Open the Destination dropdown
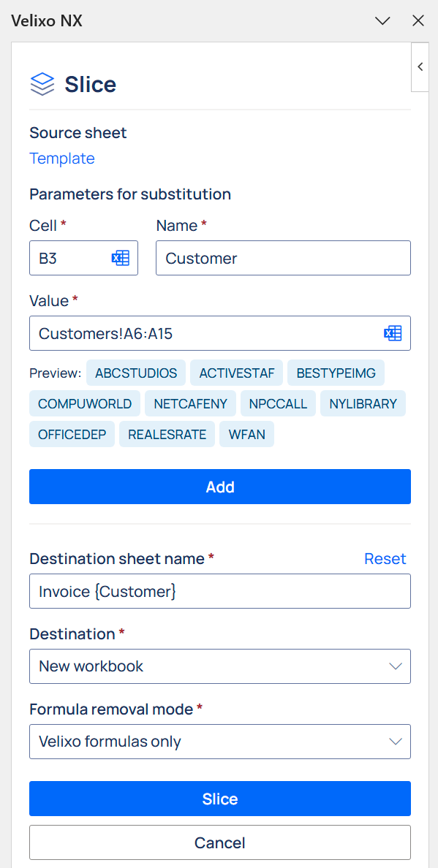 coord(220,666)
